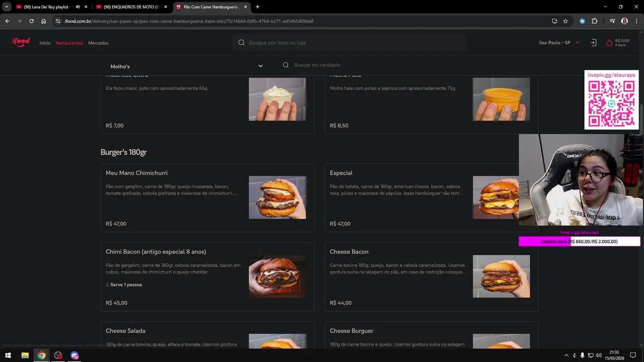Click the Serve 1 pessoa label
Viewport: 644px width, 362px height.
[x=124, y=285]
